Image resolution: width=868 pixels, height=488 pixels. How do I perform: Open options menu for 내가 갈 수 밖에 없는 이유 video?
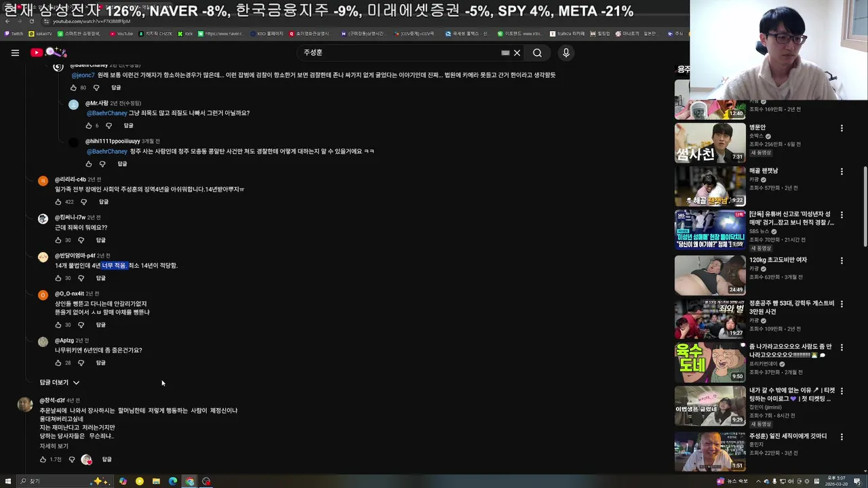(842, 391)
